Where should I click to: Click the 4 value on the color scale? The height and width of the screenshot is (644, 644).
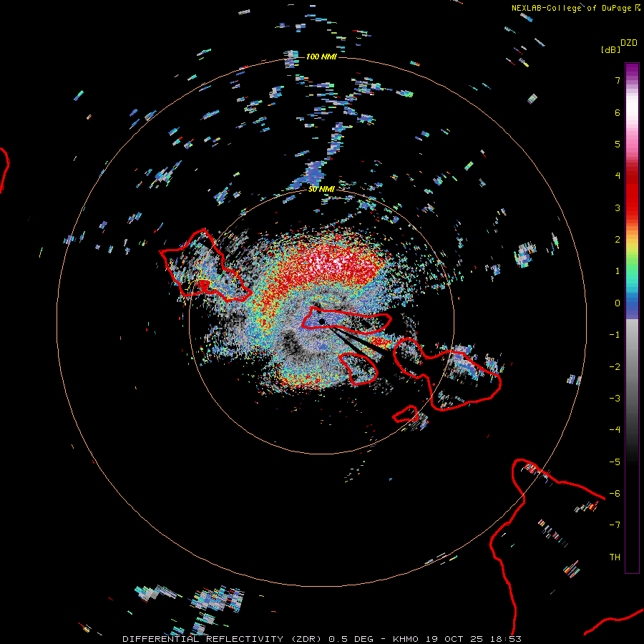tap(618, 176)
